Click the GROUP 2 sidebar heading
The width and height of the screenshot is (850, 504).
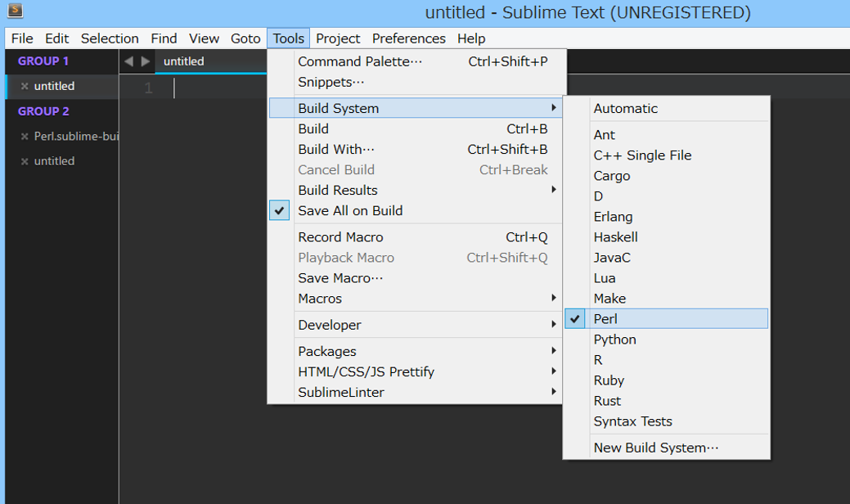pyautogui.click(x=43, y=111)
